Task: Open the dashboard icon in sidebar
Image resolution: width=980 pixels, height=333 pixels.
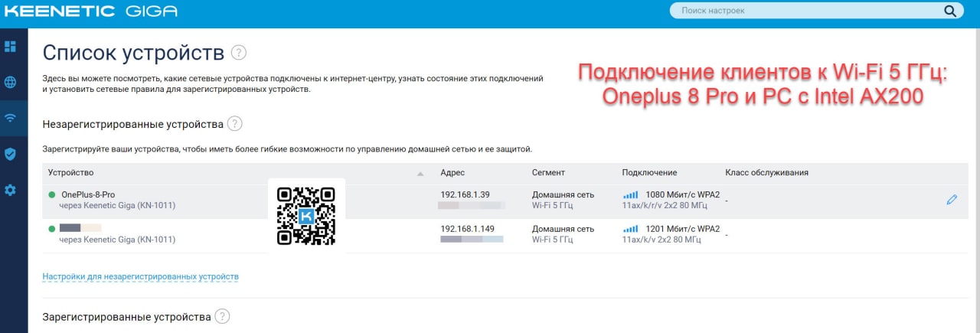Action: (10, 47)
